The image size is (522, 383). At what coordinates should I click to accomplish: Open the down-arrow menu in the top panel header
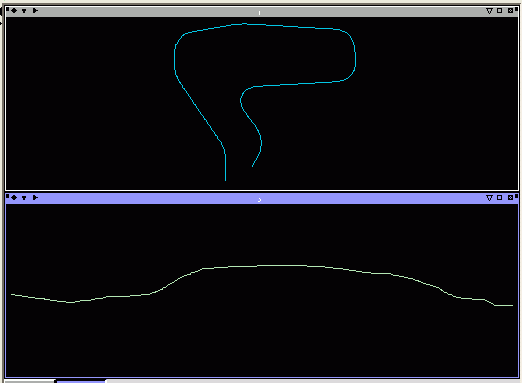pos(24,11)
